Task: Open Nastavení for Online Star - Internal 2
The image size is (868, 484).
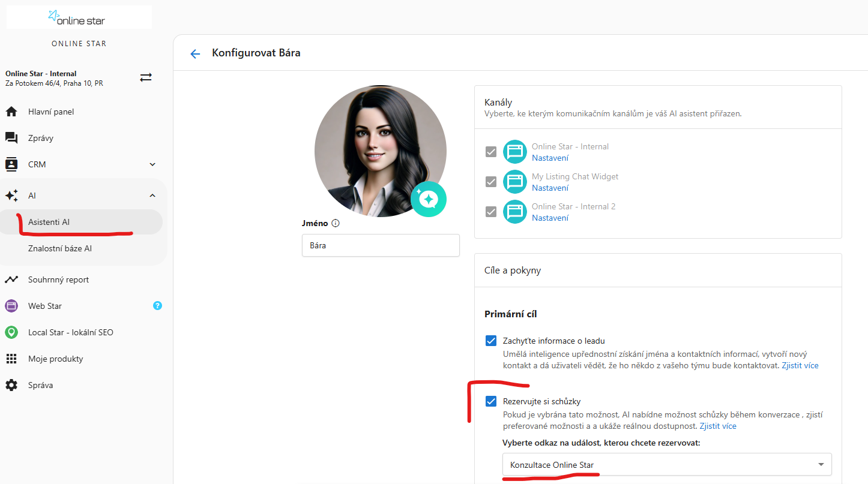Action: pos(550,218)
